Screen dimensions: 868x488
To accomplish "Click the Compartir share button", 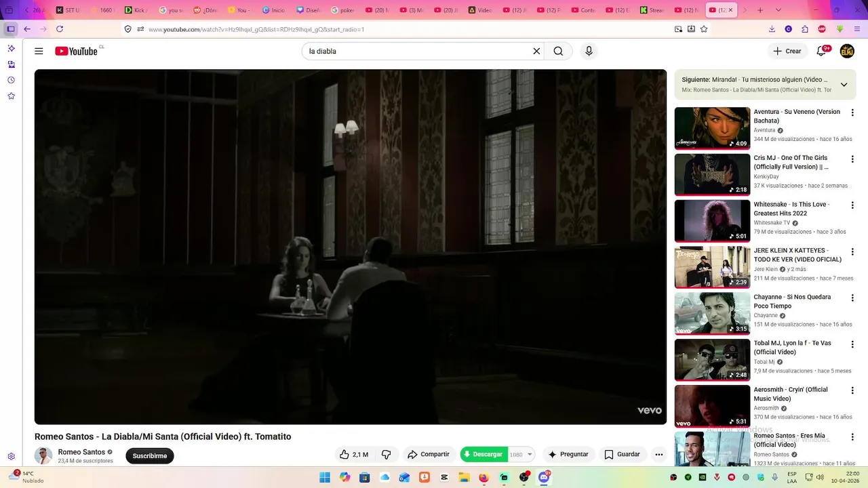I will pyautogui.click(x=429, y=454).
